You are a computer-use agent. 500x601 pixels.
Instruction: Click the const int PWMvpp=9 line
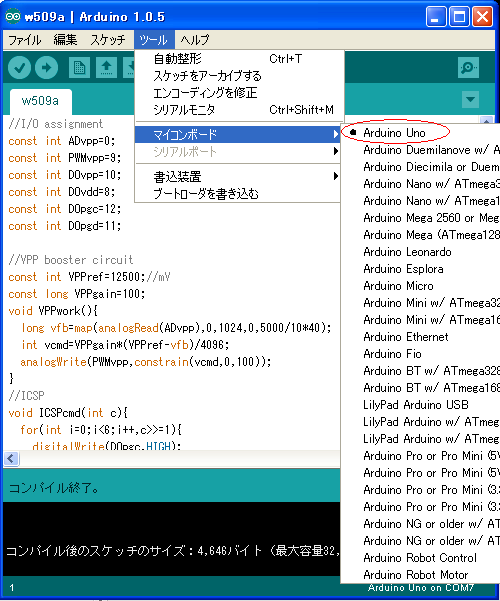click(x=64, y=158)
